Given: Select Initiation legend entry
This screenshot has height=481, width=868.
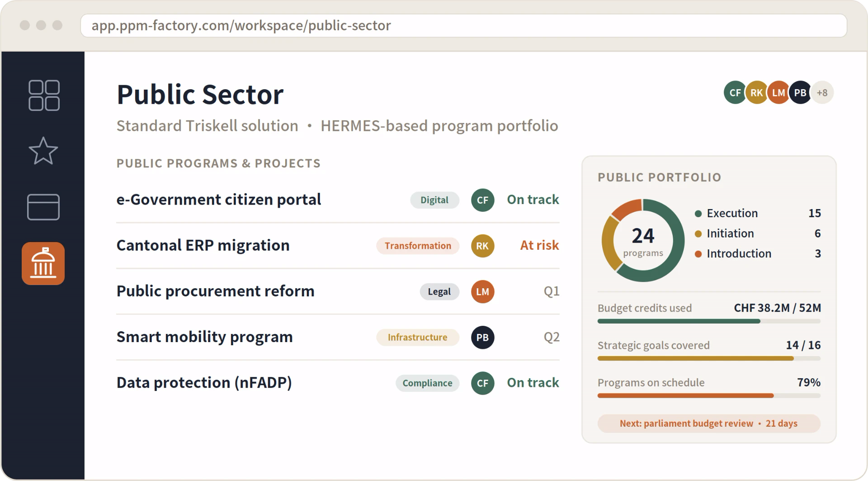Looking at the screenshot, I should point(758,233).
